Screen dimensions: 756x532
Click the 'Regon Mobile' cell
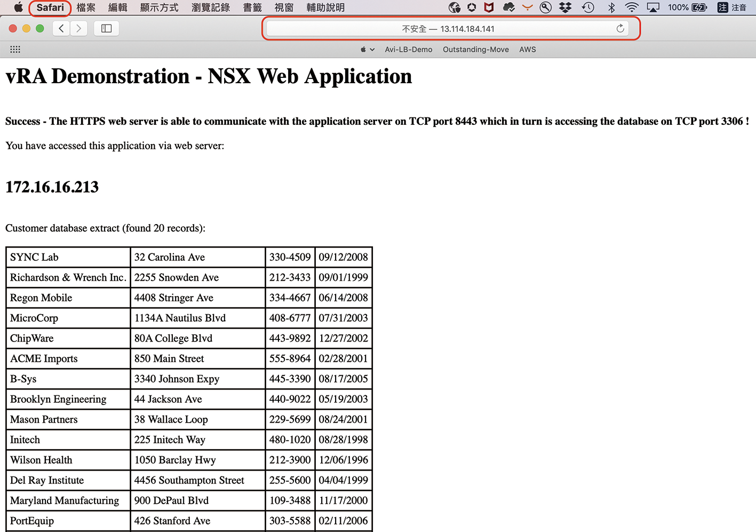pos(68,298)
